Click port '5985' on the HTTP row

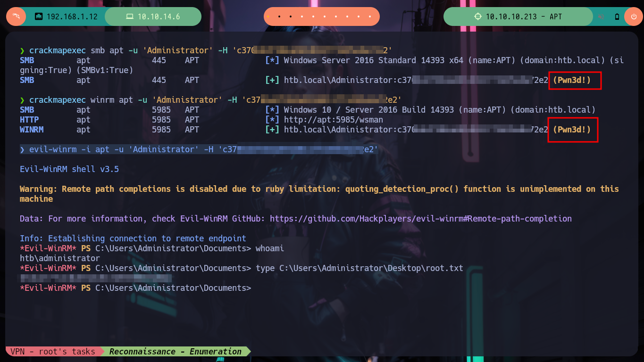161,120
